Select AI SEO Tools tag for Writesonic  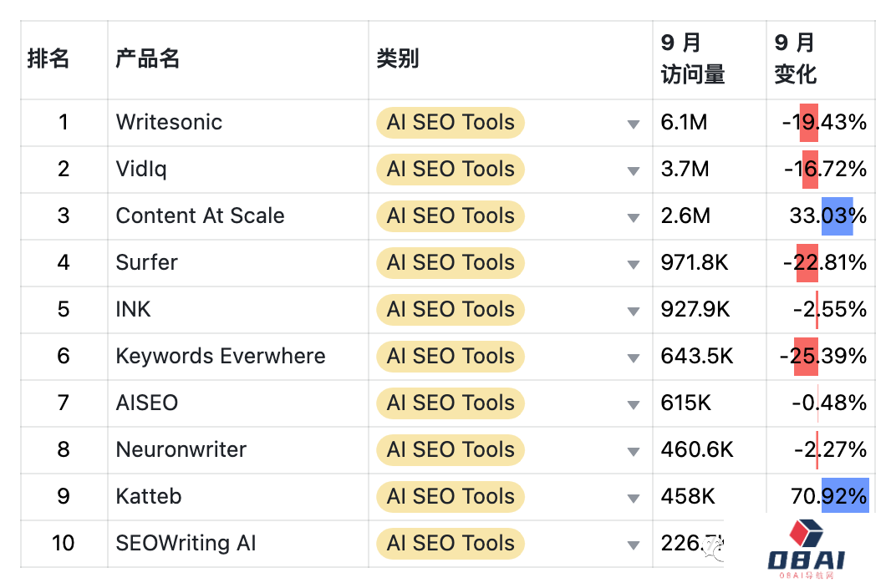tap(451, 123)
